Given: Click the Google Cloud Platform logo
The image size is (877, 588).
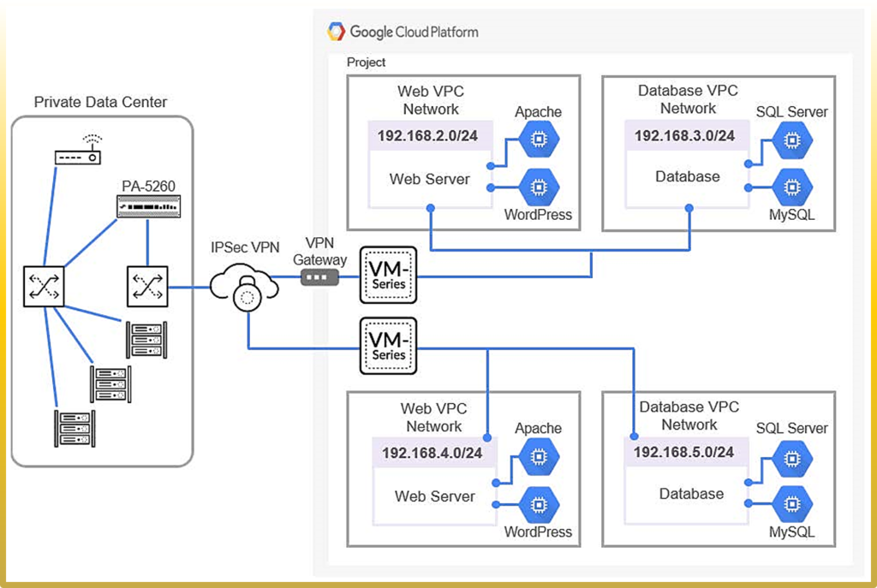Looking at the screenshot, I should (x=336, y=32).
